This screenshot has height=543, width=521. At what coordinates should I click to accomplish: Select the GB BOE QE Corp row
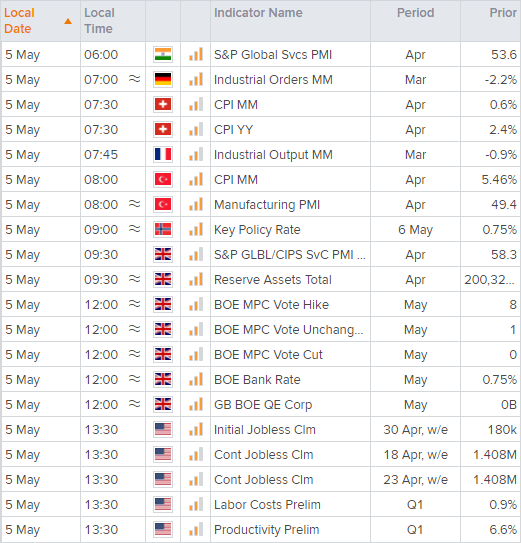(260, 404)
